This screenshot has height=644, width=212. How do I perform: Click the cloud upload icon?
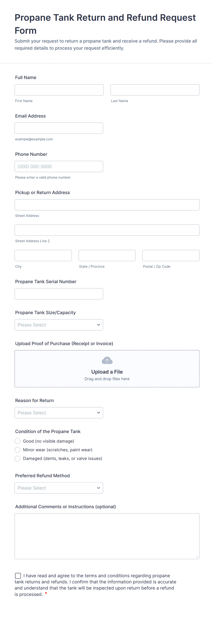(x=107, y=360)
